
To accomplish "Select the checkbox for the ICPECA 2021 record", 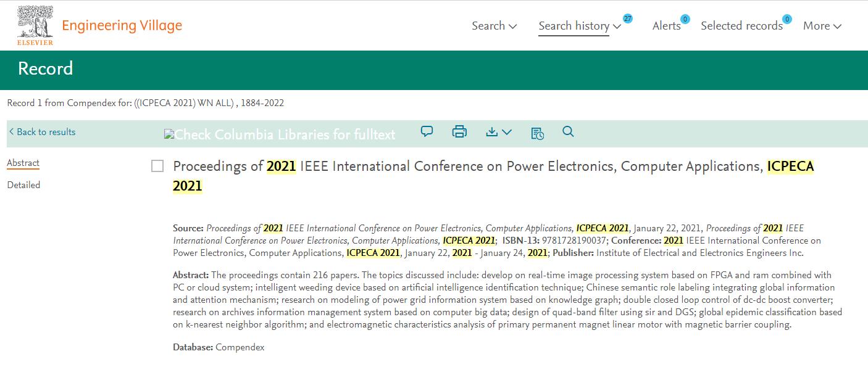I will 157,166.
